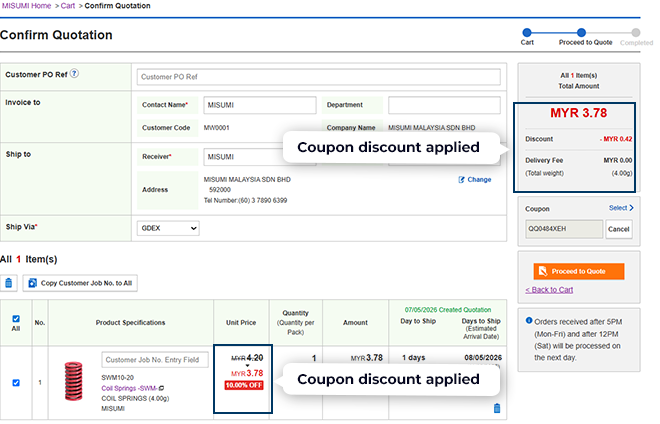Click the discount value - MYR 0.42

coord(616,139)
